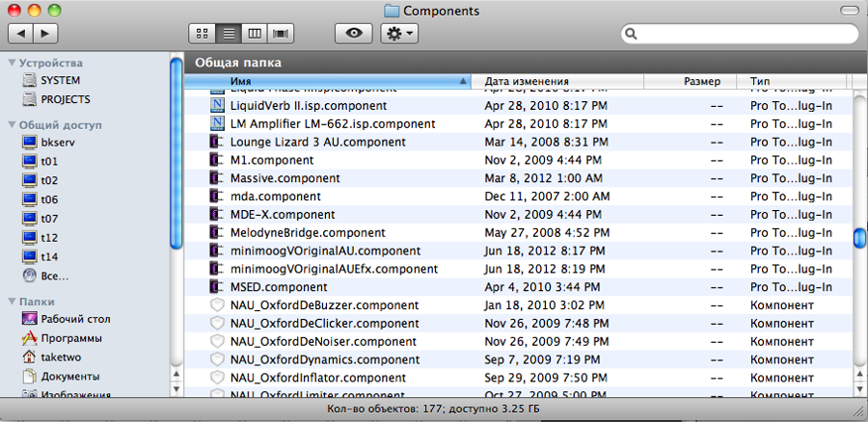Click the search field
Screen dimensions: 868x422
[x=739, y=34]
